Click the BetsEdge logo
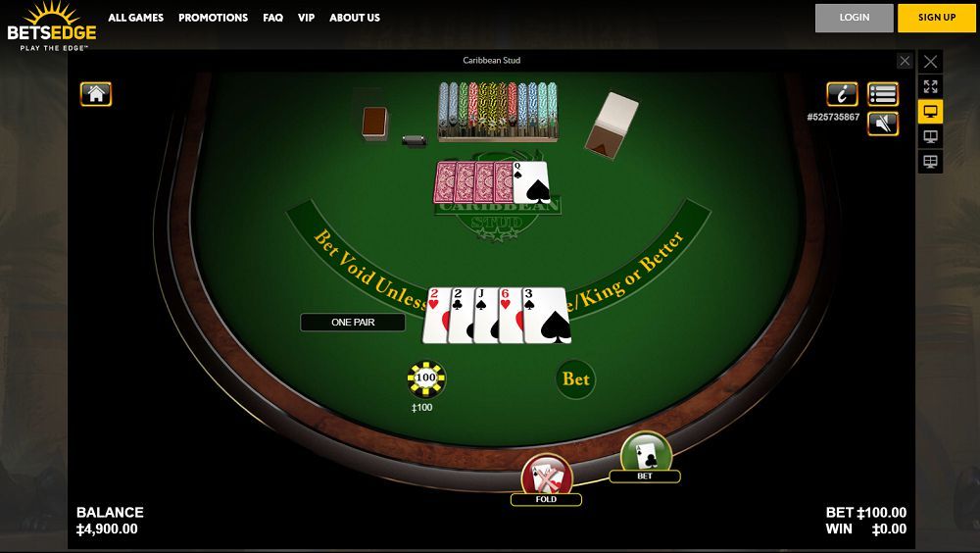The width and height of the screenshot is (980, 553). (51, 26)
